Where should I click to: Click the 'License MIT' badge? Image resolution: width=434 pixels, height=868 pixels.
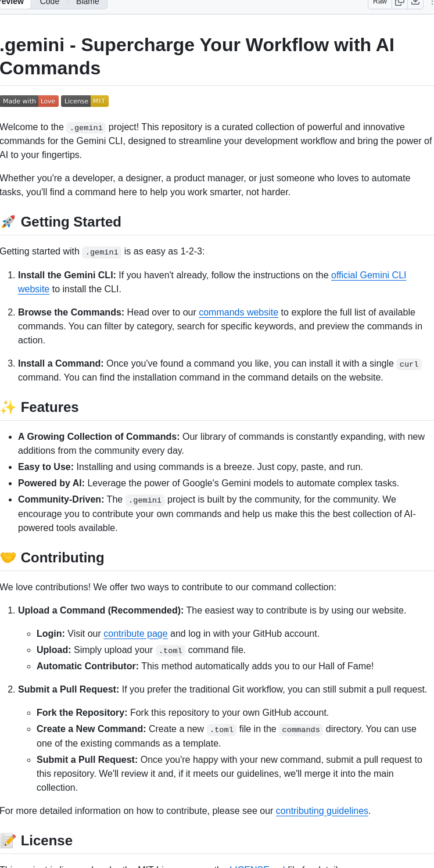(84, 101)
